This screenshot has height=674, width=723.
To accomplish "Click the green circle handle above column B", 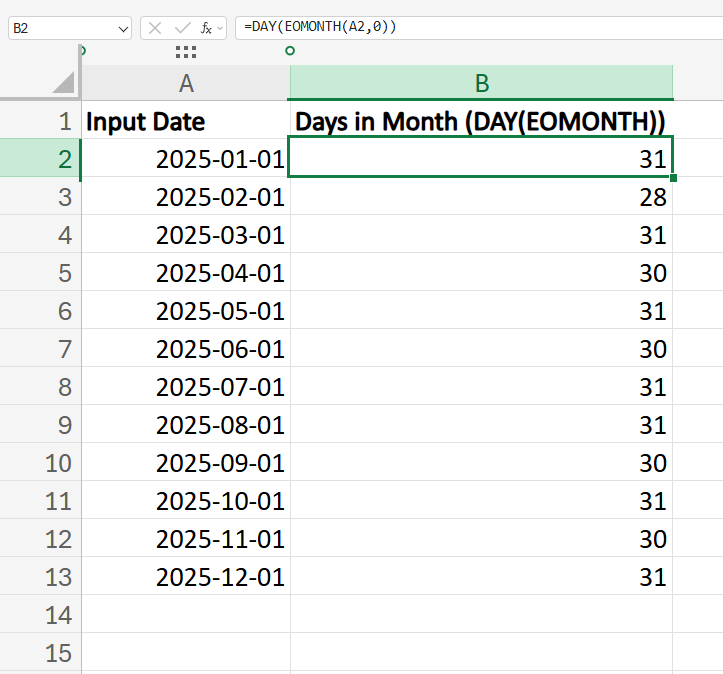I will pyautogui.click(x=290, y=50).
